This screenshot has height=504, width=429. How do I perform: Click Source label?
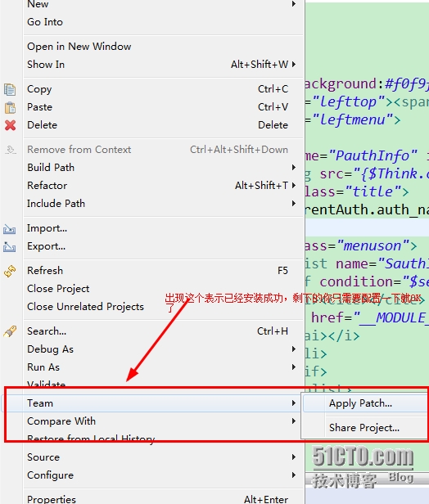point(43,457)
